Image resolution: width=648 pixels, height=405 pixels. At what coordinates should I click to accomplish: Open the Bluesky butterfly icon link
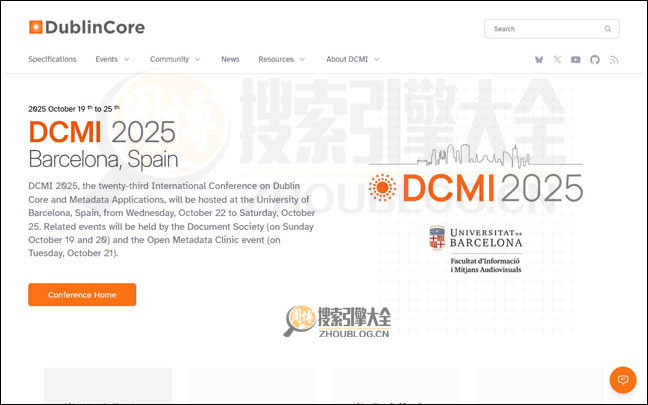tap(539, 60)
